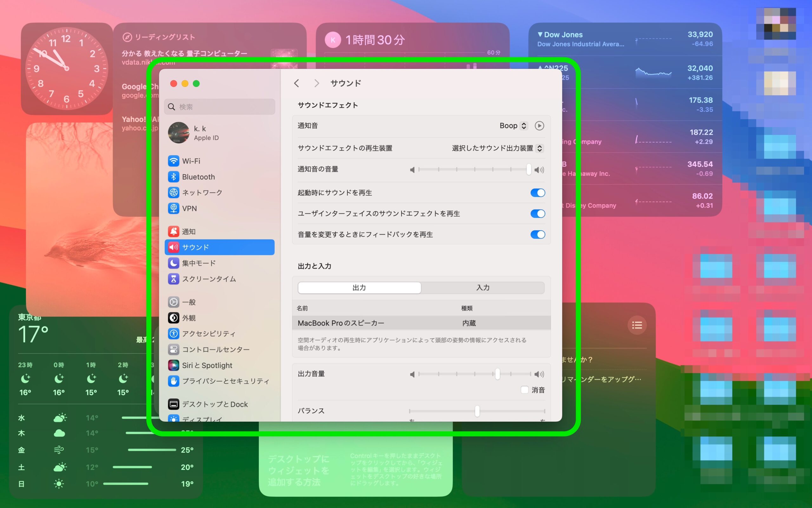Open 外観 settings in sidebar

(x=219, y=318)
